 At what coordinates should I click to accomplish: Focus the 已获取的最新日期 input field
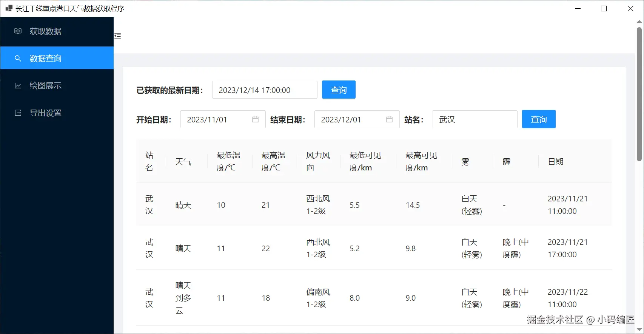pyautogui.click(x=265, y=90)
